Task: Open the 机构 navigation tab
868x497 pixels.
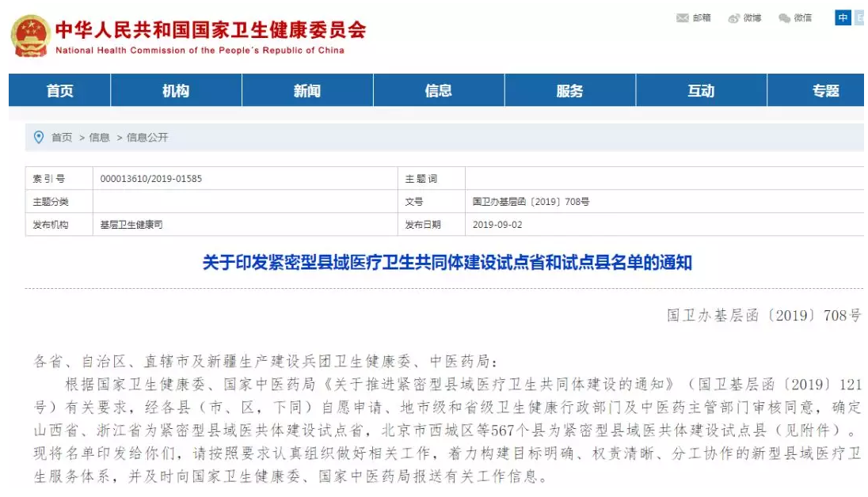Action: [176, 91]
